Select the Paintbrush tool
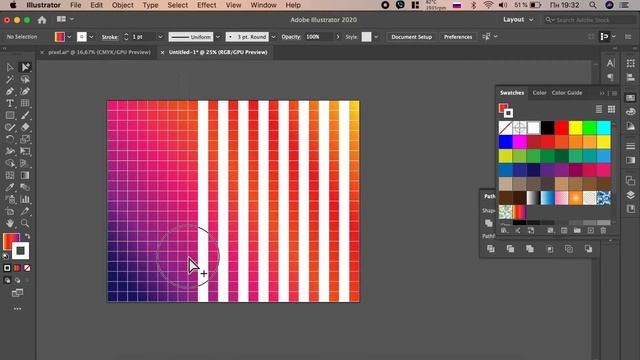The height and width of the screenshot is (360, 640). [25, 116]
